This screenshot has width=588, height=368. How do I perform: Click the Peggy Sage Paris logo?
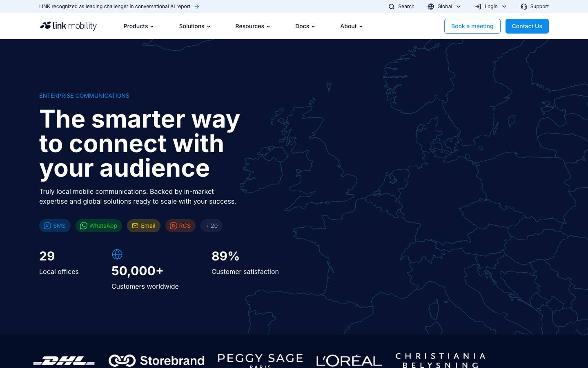click(x=260, y=360)
